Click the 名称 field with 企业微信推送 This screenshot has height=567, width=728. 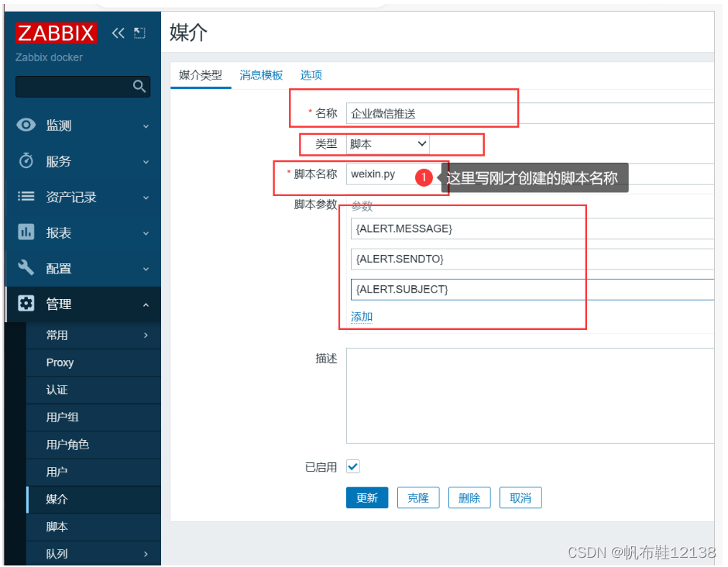click(530, 113)
